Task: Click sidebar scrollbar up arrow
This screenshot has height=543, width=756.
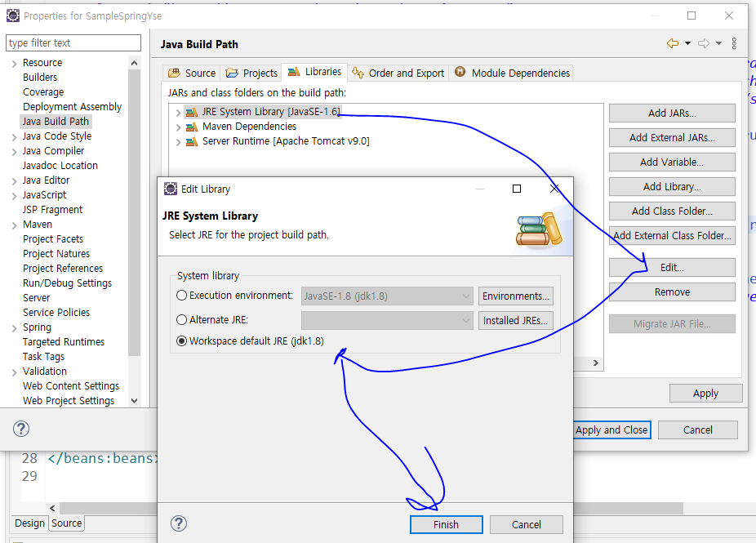Action: [x=135, y=63]
